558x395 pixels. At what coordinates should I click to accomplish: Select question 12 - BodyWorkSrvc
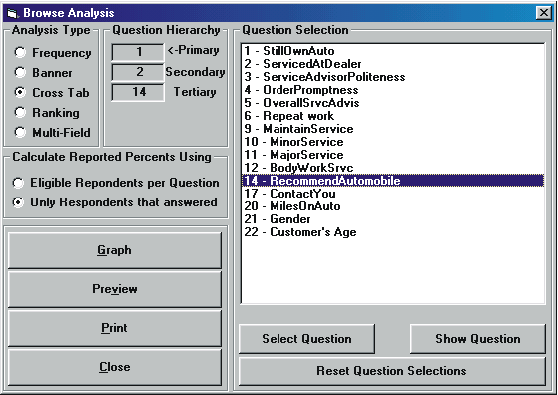click(x=393, y=168)
